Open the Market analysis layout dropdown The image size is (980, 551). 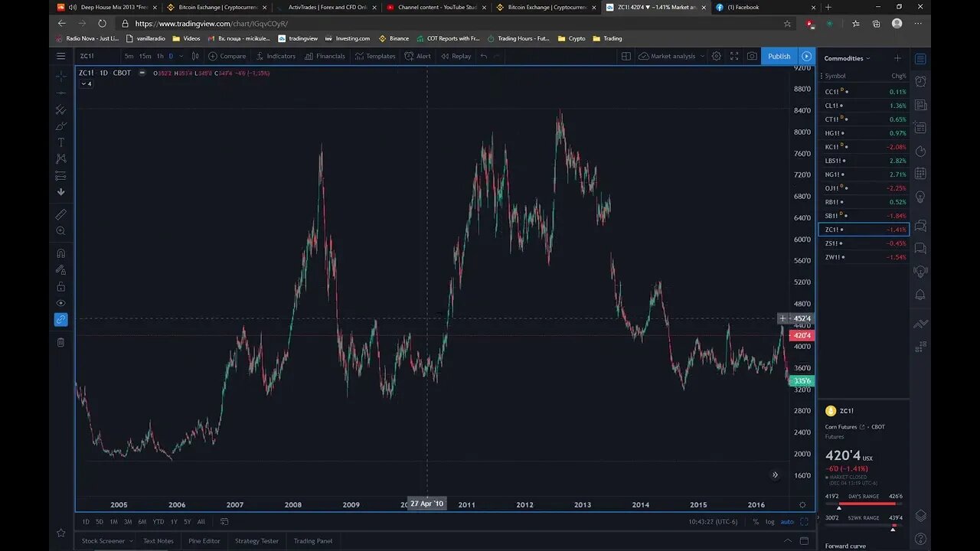click(x=671, y=56)
